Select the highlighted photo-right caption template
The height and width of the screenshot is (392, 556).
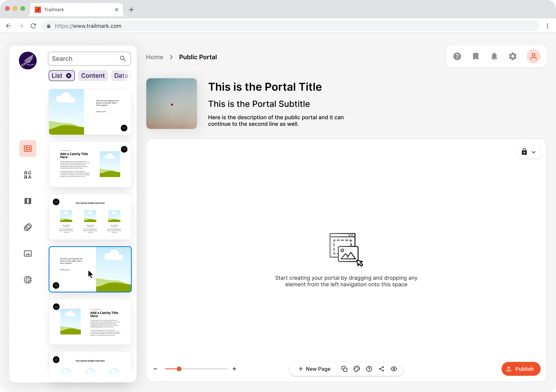coord(90,269)
